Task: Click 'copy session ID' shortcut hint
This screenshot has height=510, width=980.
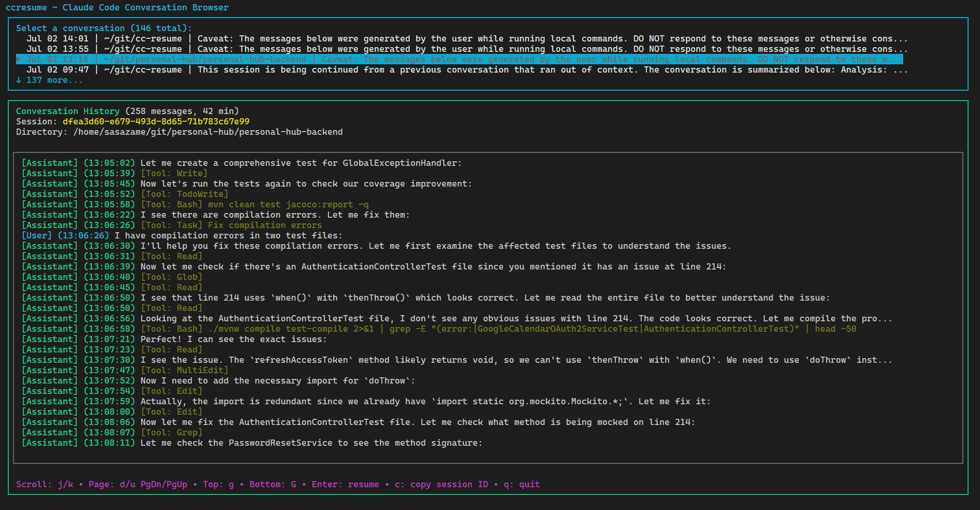Action: 448,484
